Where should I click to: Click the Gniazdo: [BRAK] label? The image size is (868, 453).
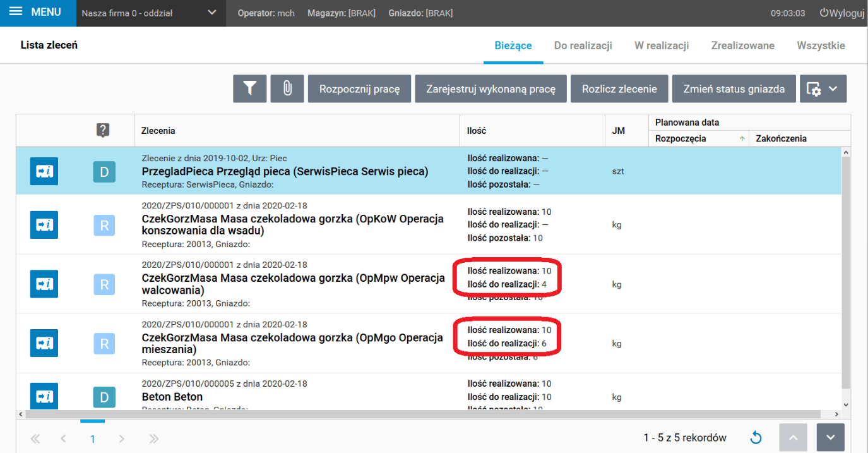point(420,13)
